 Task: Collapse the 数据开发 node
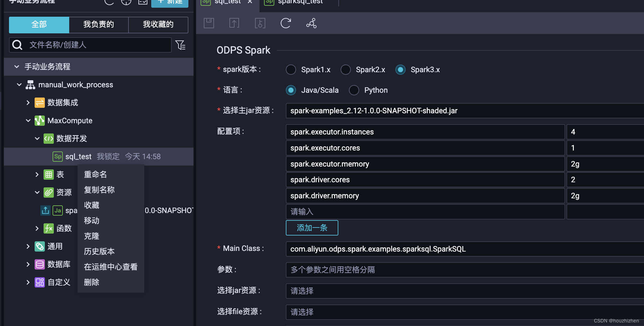pyautogui.click(x=37, y=139)
